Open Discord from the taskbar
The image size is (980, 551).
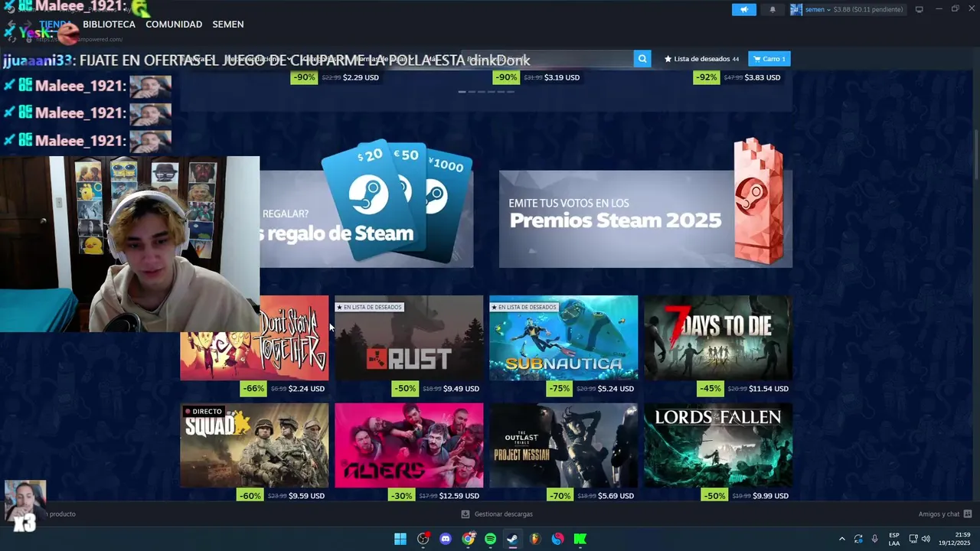pyautogui.click(x=446, y=539)
